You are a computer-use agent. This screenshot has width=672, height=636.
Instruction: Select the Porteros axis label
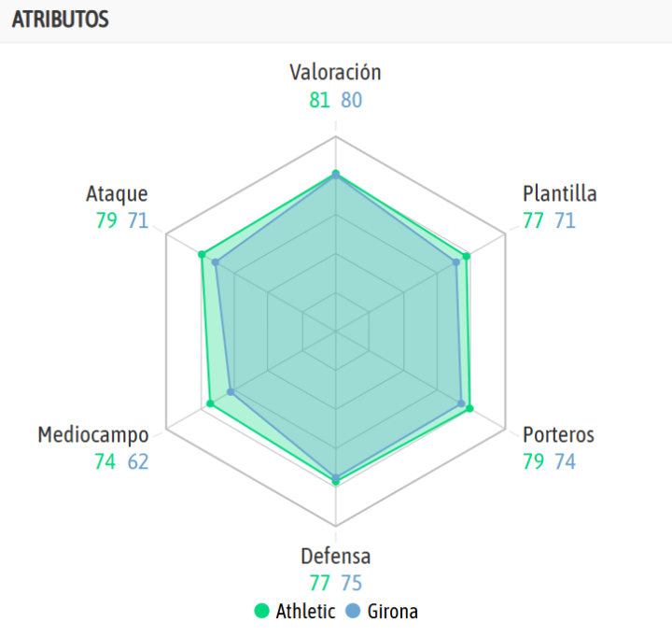pyautogui.click(x=558, y=434)
